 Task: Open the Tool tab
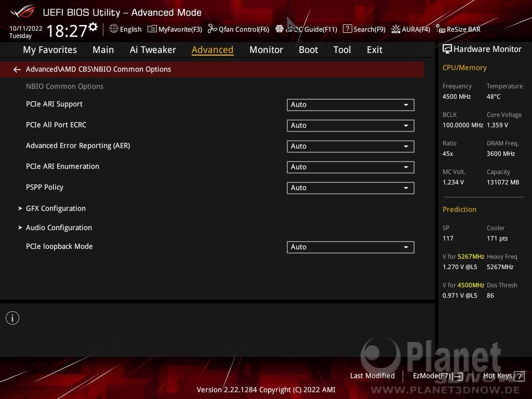tap(342, 50)
